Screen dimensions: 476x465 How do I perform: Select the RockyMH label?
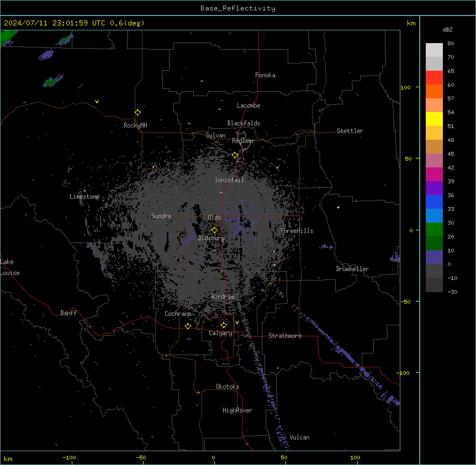(x=135, y=125)
